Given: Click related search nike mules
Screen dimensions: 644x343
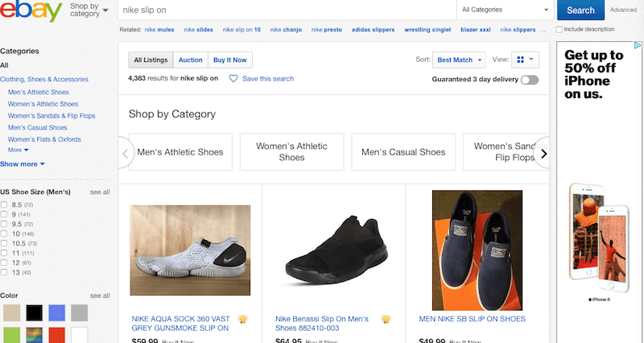Looking at the screenshot, I should click(x=159, y=30).
